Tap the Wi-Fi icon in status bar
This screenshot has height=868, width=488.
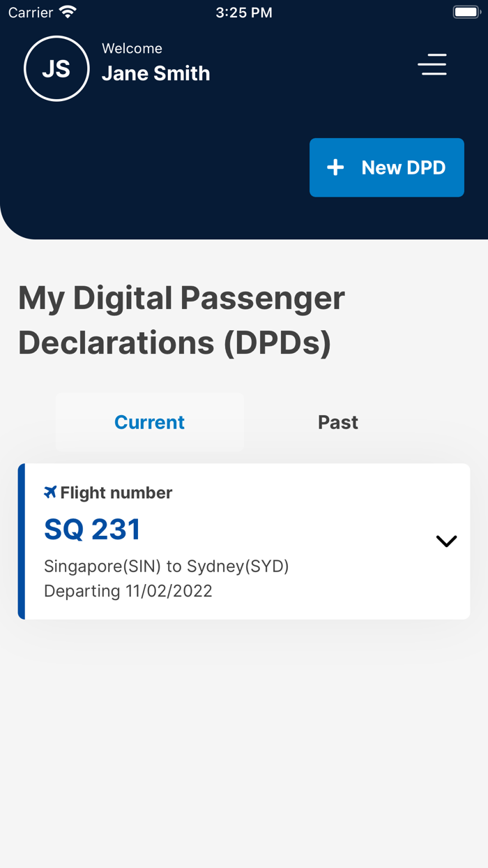(66, 11)
